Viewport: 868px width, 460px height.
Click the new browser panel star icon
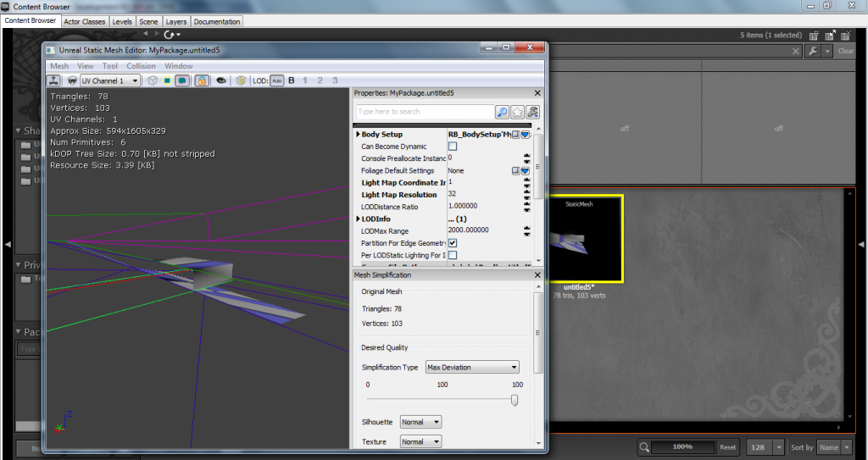[814, 36]
